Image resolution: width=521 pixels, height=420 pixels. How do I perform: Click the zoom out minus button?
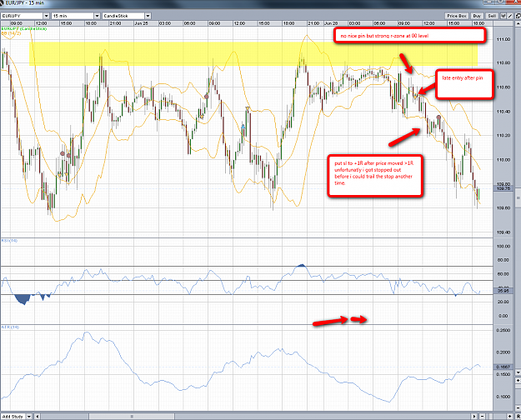click(x=483, y=417)
